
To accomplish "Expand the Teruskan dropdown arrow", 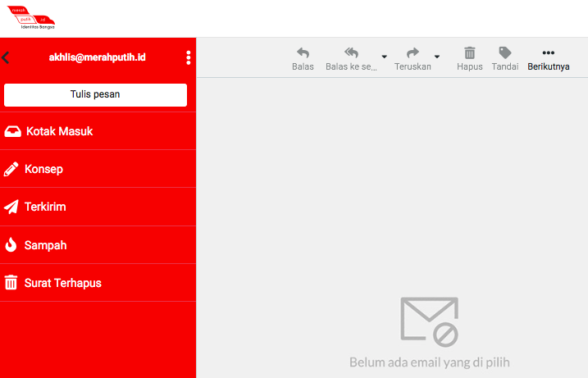I will coord(437,57).
